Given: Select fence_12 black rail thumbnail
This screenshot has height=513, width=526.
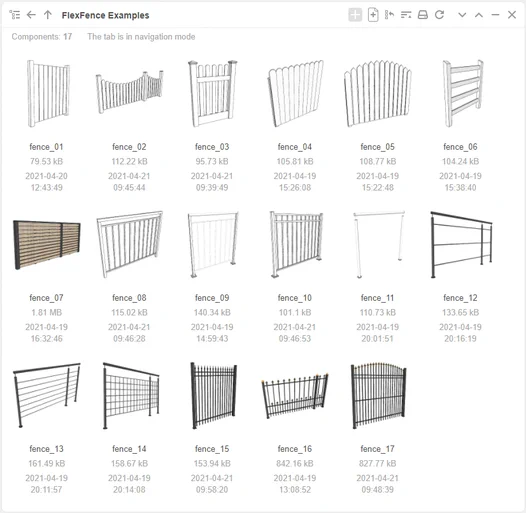Looking at the screenshot, I should [x=461, y=244].
